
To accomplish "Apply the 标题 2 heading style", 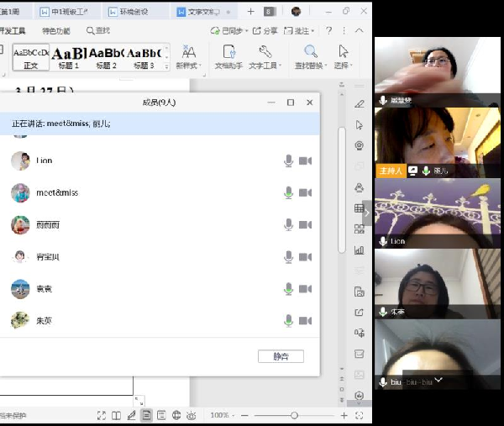I will click(107, 57).
